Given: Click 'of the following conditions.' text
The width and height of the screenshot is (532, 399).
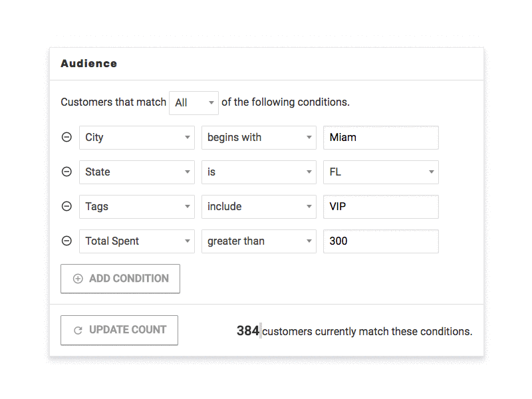Looking at the screenshot, I should click(x=285, y=102).
